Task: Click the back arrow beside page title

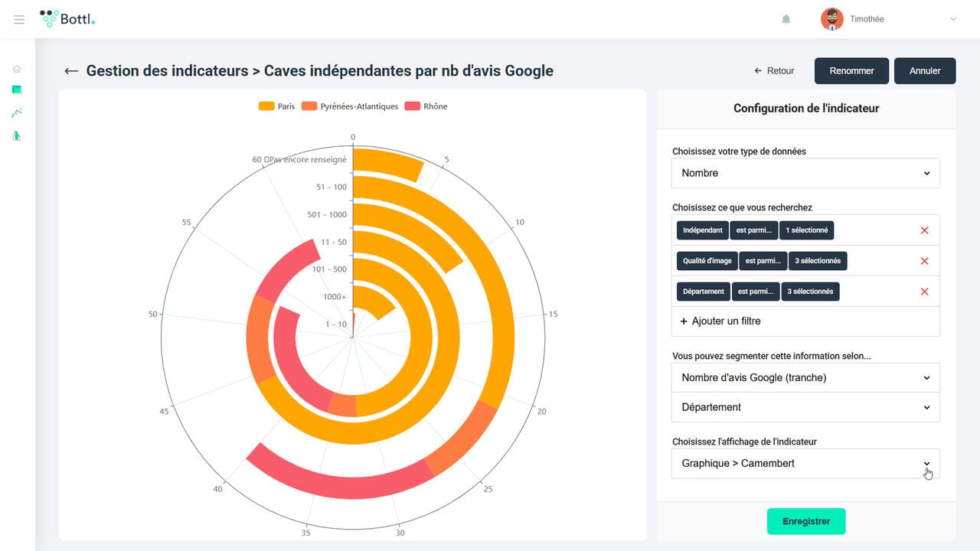Action: click(71, 71)
